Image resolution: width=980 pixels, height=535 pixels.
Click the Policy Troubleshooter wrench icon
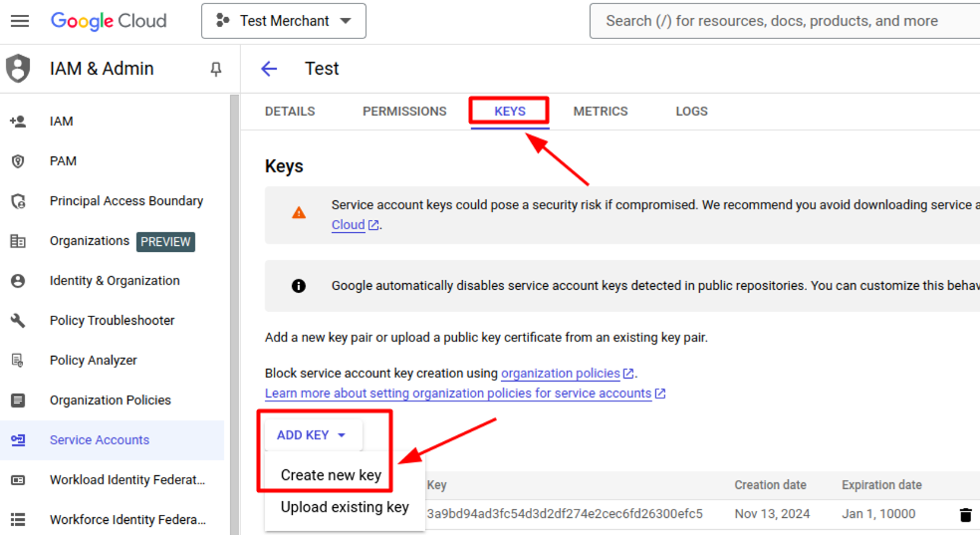click(18, 321)
